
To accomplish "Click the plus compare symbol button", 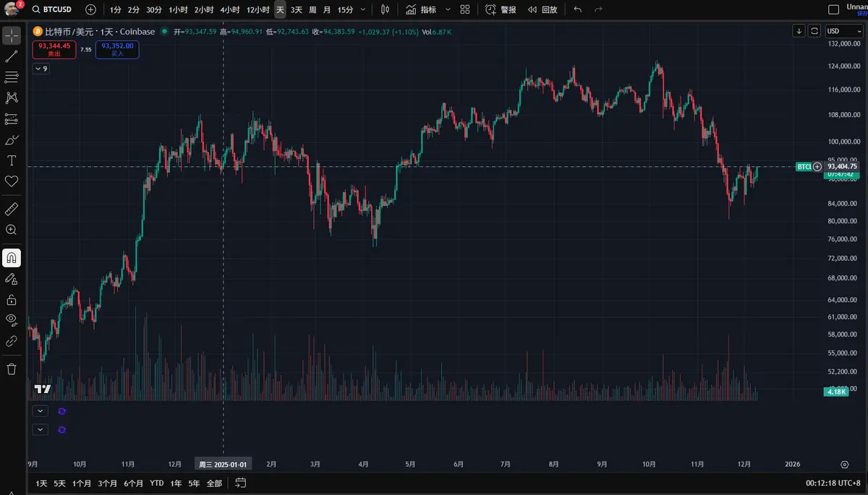I will (x=90, y=9).
